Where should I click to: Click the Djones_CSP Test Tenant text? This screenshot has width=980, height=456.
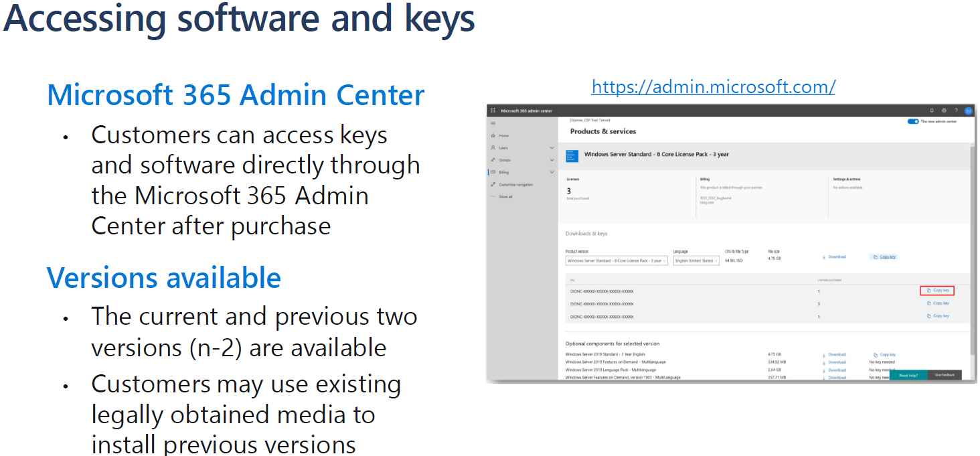(x=590, y=120)
